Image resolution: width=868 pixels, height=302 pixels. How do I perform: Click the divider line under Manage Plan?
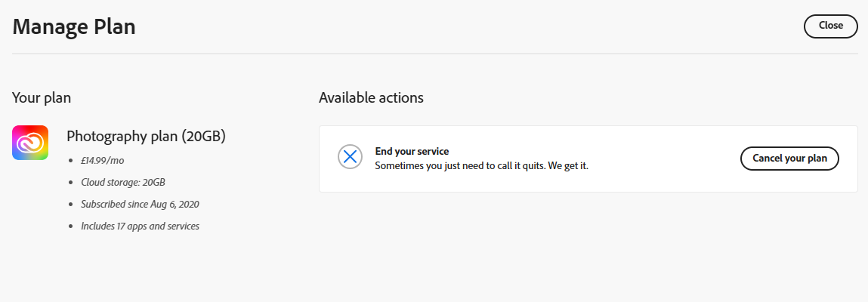click(435, 54)
